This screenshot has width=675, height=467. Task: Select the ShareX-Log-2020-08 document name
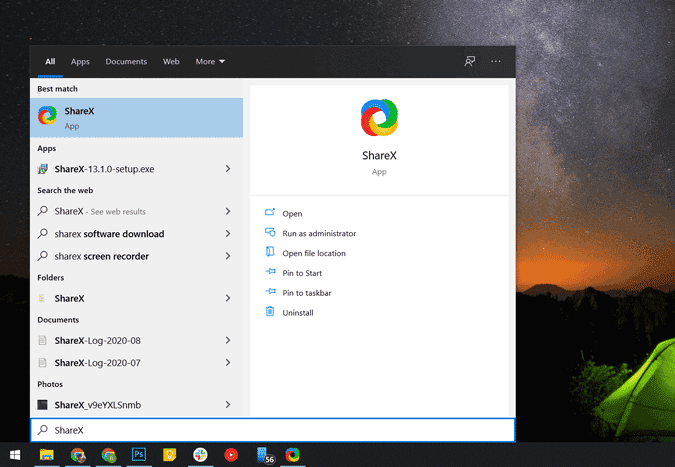[x=97, y=340]
